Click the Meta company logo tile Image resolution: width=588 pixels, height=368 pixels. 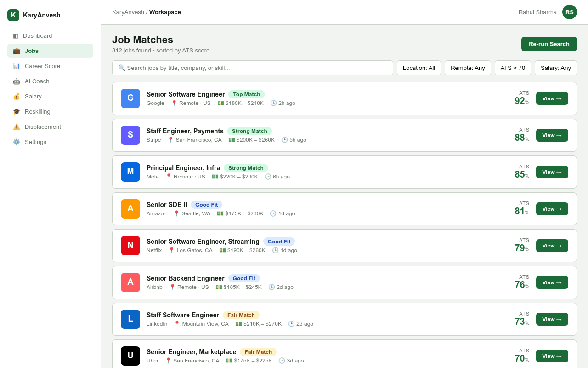click(x=130, y=172)
